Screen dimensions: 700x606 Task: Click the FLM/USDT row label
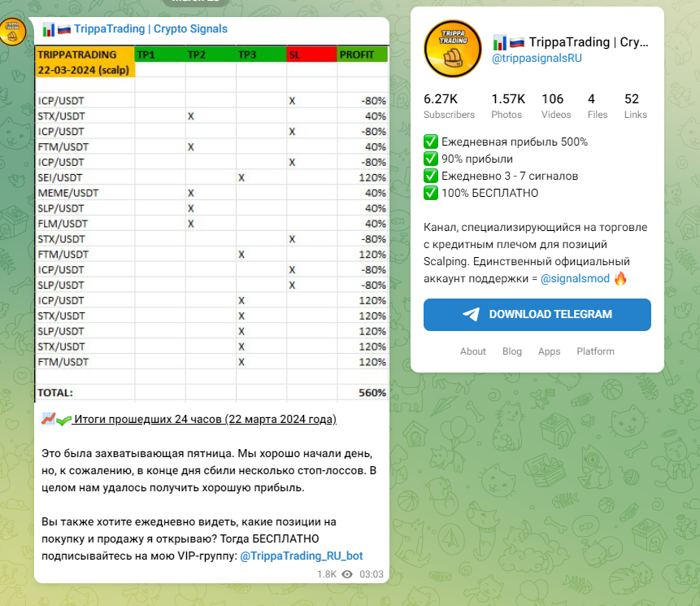[x=63, y=224]
